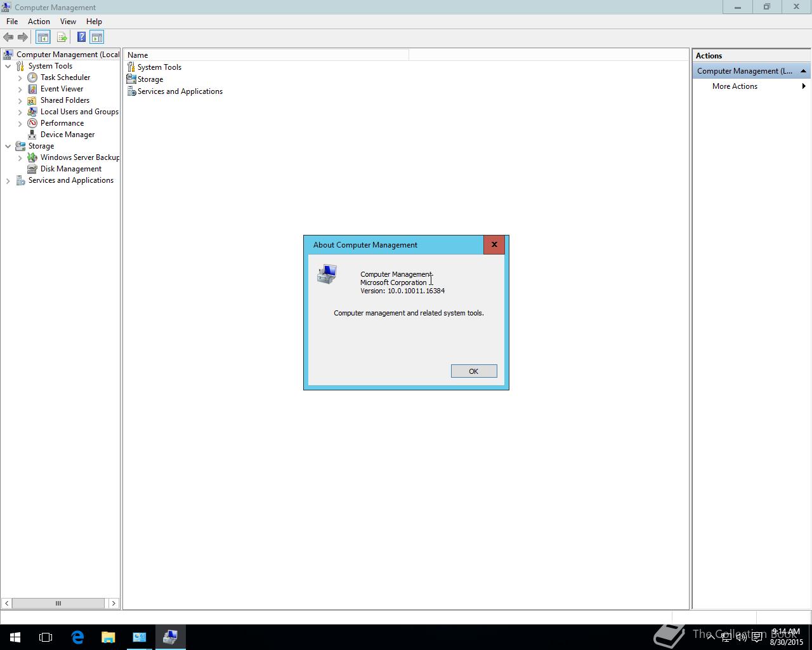Click the volume icon in system tray

742,637
